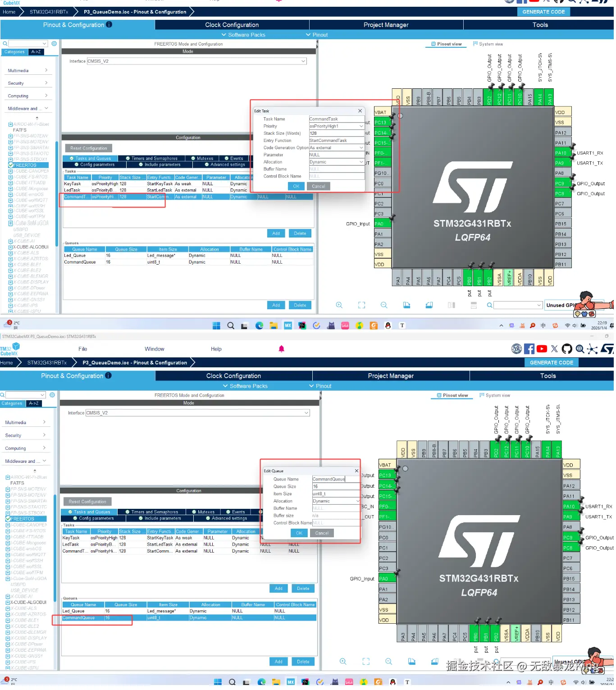Rotate upper chip view clockwise
Viewport: 616px width, 690px height.
tap(408, 306)
